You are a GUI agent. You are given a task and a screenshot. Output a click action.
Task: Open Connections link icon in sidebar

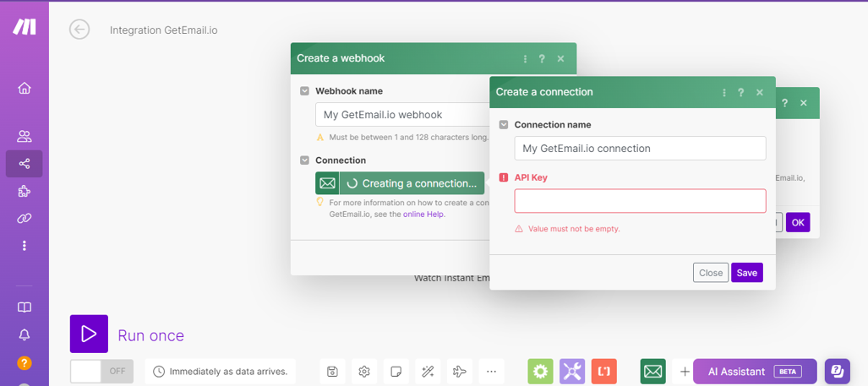point(25,219)
